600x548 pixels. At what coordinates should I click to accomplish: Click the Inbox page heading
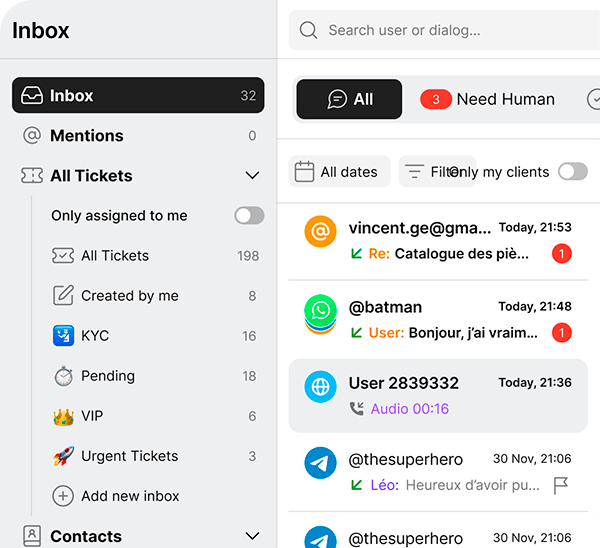coord(41,30)
